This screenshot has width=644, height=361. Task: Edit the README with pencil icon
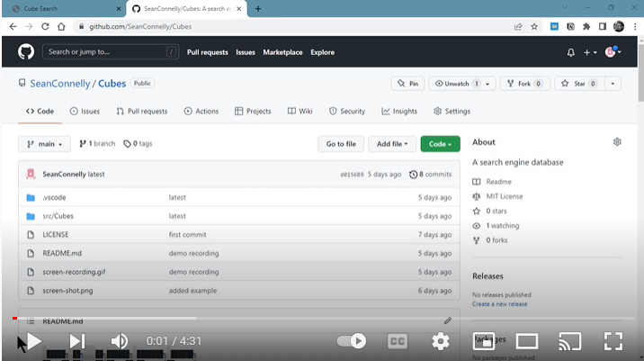(447, 320)
